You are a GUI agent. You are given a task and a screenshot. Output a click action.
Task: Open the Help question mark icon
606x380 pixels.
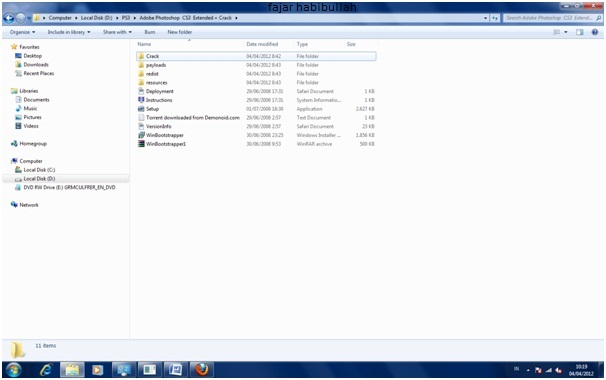595,32
